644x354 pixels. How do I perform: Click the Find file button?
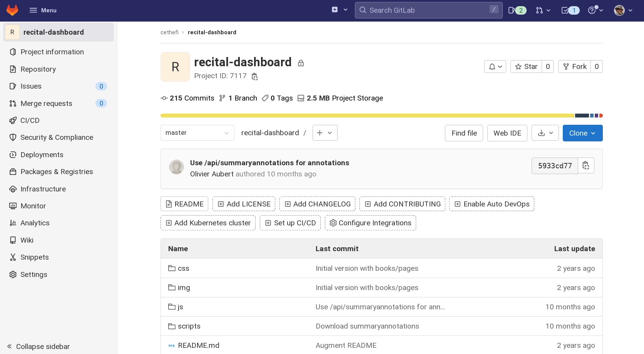[x=464, y=133]
